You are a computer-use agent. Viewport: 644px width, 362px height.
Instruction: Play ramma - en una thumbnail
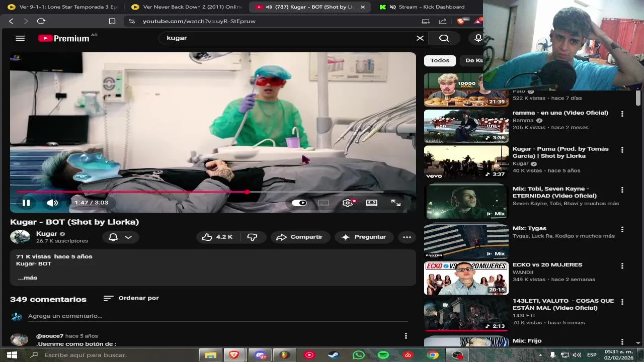pyautogui.click(x=466, y=126)
